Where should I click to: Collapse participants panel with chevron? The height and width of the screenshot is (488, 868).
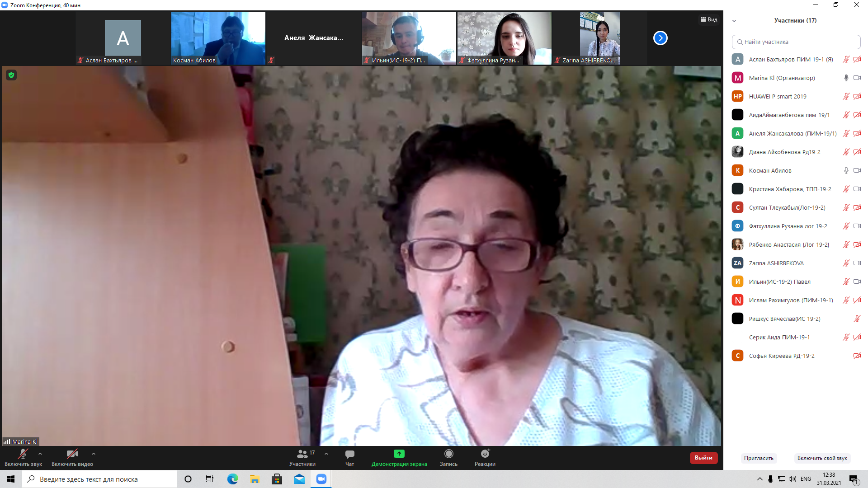[734, 21]
